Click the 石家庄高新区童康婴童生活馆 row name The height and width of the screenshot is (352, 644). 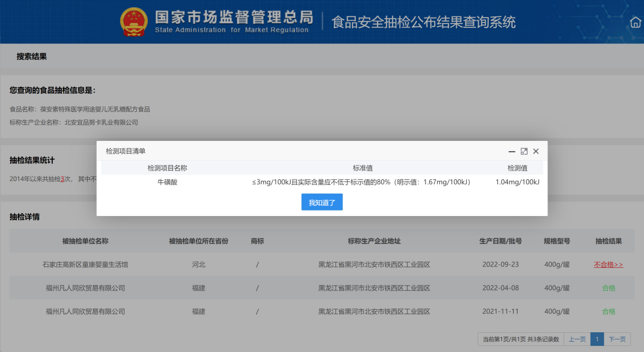(x=85, y=264)
